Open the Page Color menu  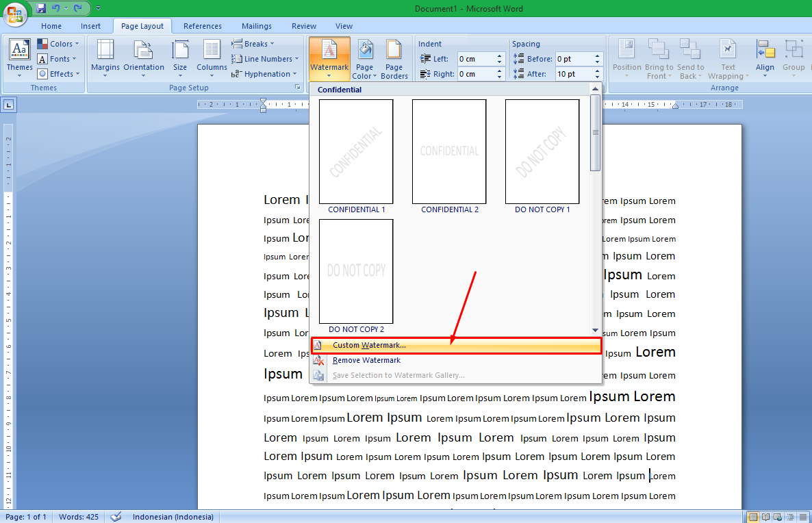pyautogui.click(x=364, y=59)
